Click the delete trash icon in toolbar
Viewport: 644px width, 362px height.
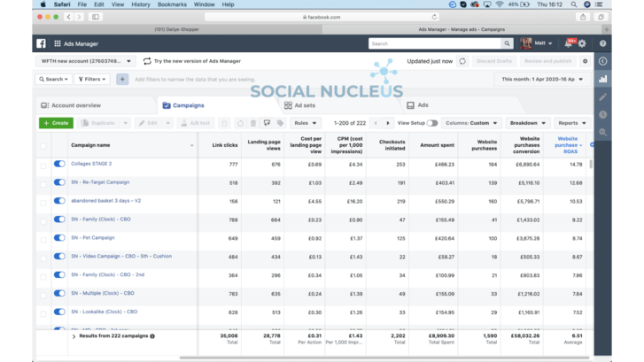click(x=253, y=123)
